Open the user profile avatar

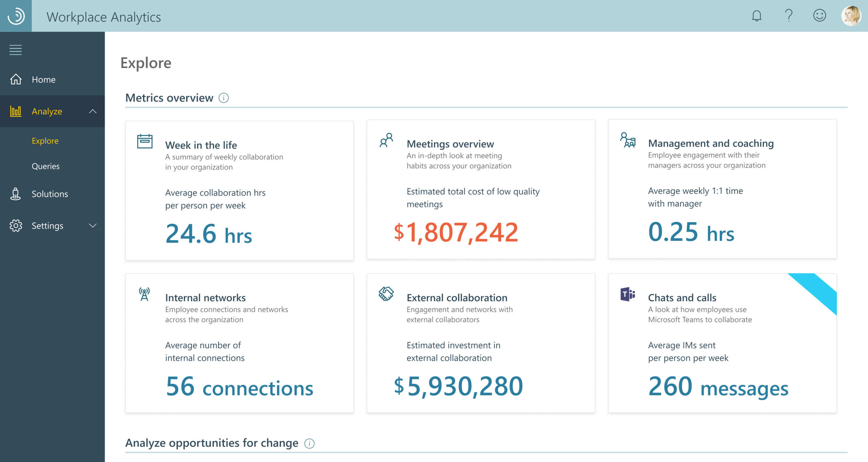(851, 16)
